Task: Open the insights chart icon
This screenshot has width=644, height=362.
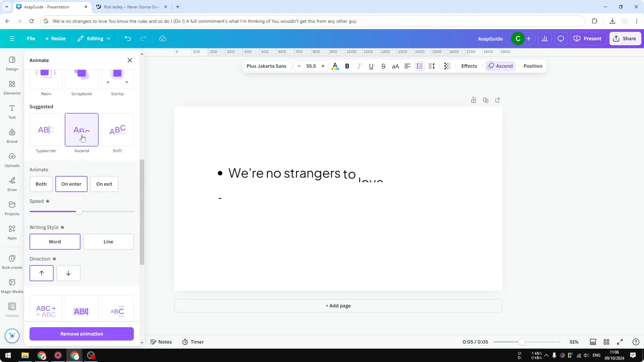Action: point(544,38)
